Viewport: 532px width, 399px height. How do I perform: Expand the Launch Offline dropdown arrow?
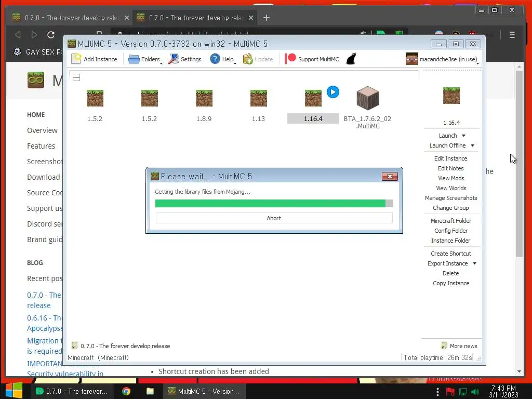pos(472,145)
